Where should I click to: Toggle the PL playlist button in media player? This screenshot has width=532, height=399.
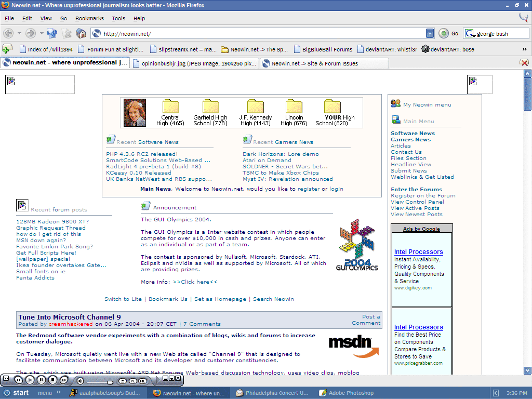(132, 381)
